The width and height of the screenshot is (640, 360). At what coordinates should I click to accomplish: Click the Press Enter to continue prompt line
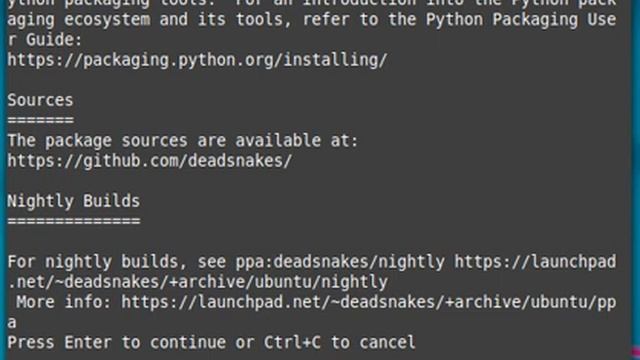pos(211,342)
